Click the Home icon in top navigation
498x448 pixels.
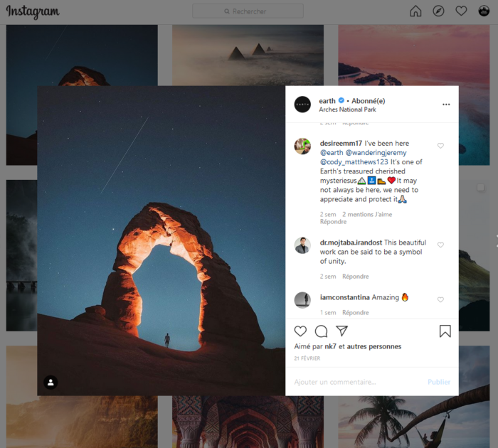click(415, 11)
